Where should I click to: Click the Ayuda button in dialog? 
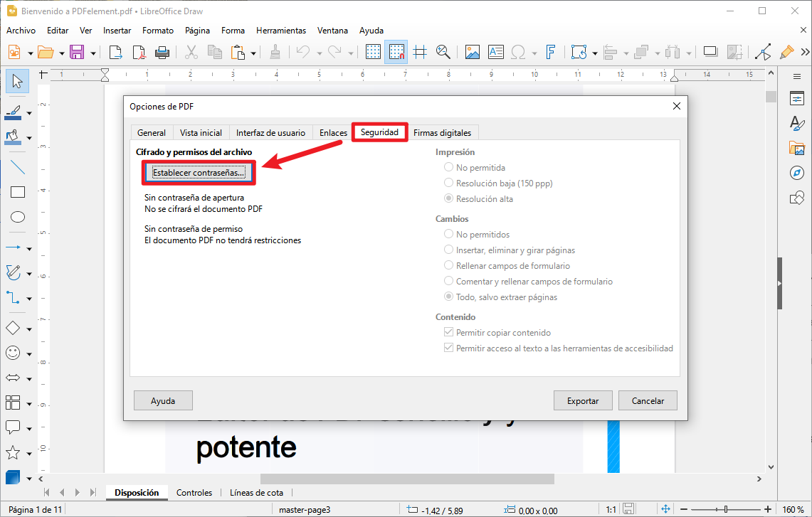tap(163, 400)
